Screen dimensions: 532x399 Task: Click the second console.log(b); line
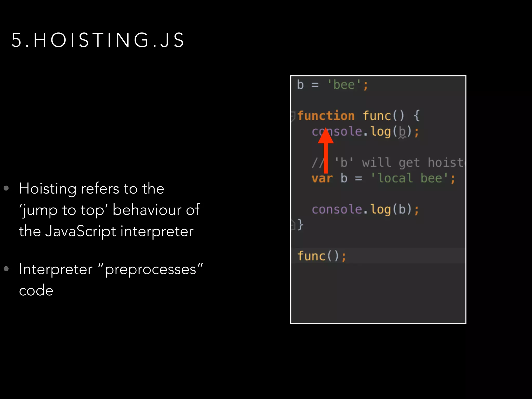tap(365, 210)
